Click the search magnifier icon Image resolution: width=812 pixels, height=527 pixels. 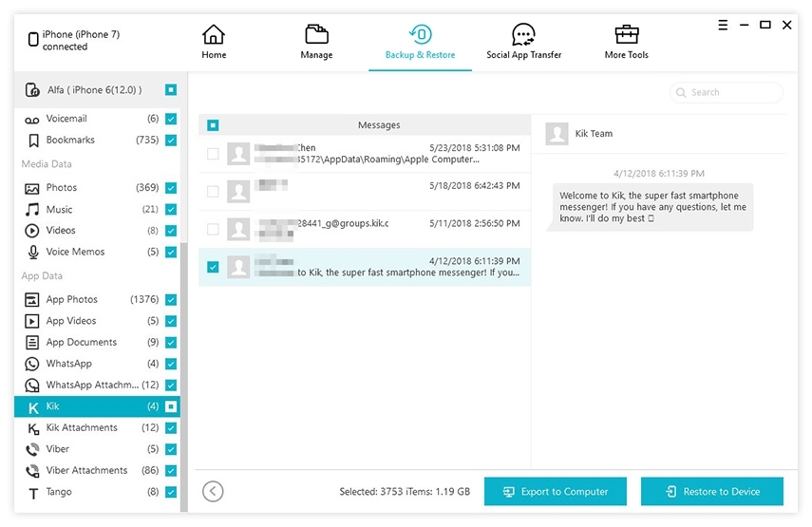681,93
